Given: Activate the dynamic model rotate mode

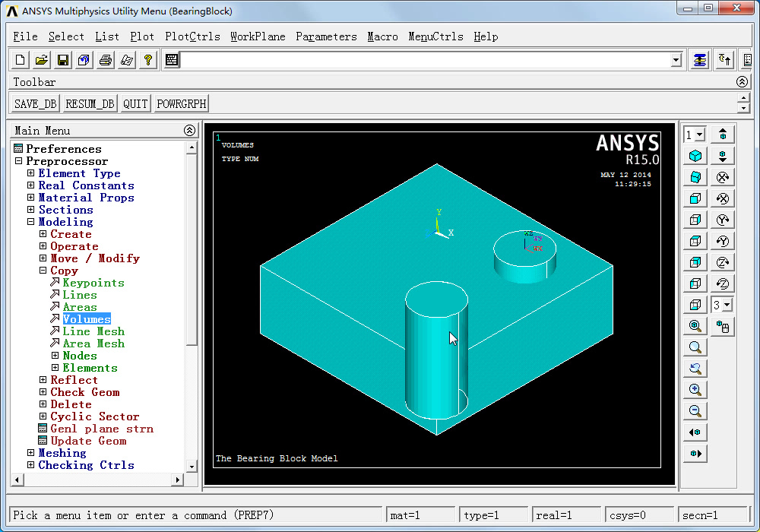Looking at the screenshot, I should click(x=722, y=325).
